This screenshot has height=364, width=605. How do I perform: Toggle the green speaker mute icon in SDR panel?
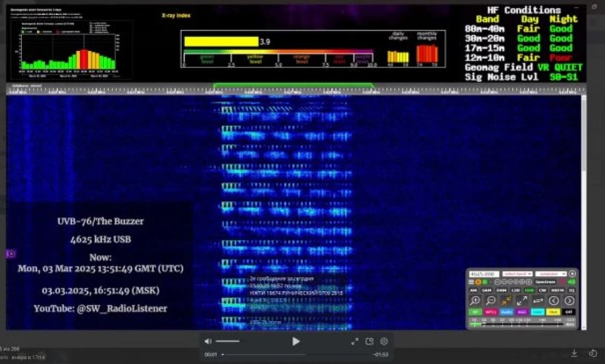[571, 282]
